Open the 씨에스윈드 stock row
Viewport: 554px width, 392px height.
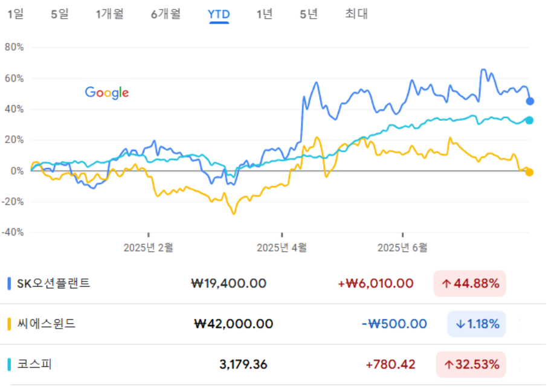click(x=272, y=324)
